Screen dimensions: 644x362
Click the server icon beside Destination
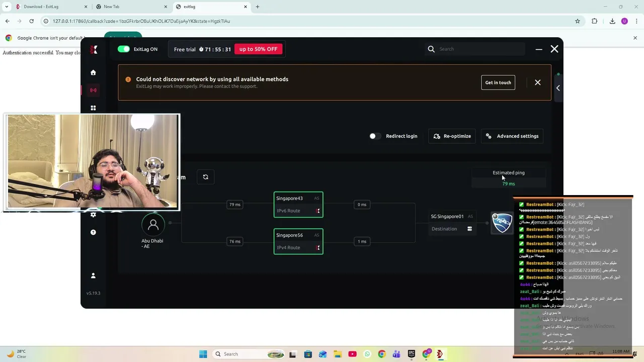tap(469, 229)
